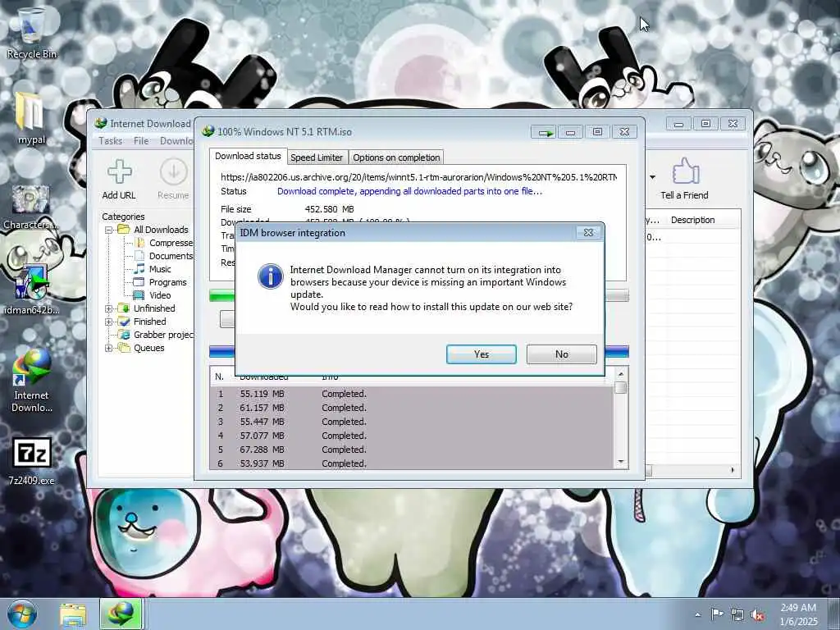
Task: Select connection row 2 with 61.157 MB
Action: [x=412, y=408]
